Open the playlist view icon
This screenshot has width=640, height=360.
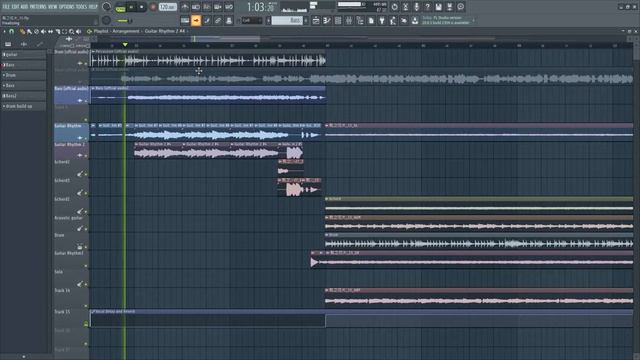coord(316,20)
